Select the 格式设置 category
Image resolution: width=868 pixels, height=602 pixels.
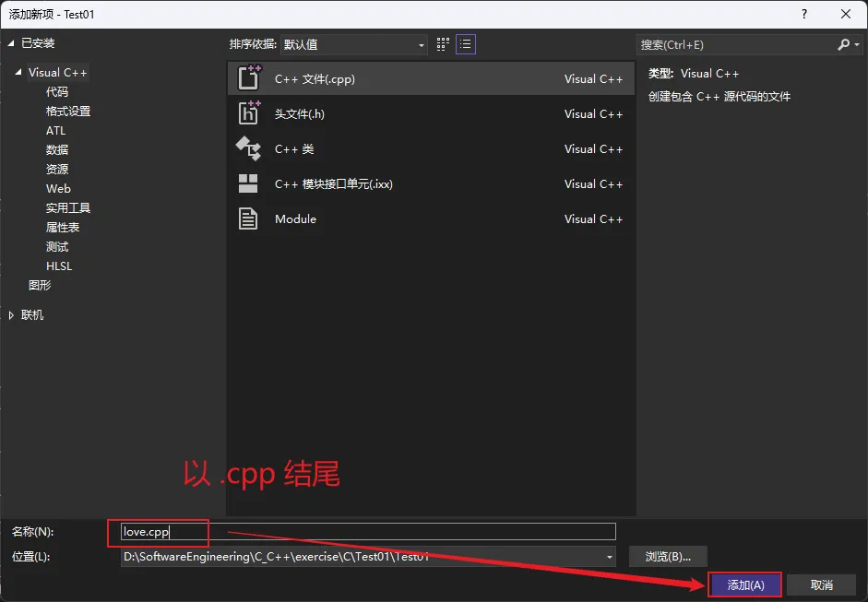coord(68,112)
